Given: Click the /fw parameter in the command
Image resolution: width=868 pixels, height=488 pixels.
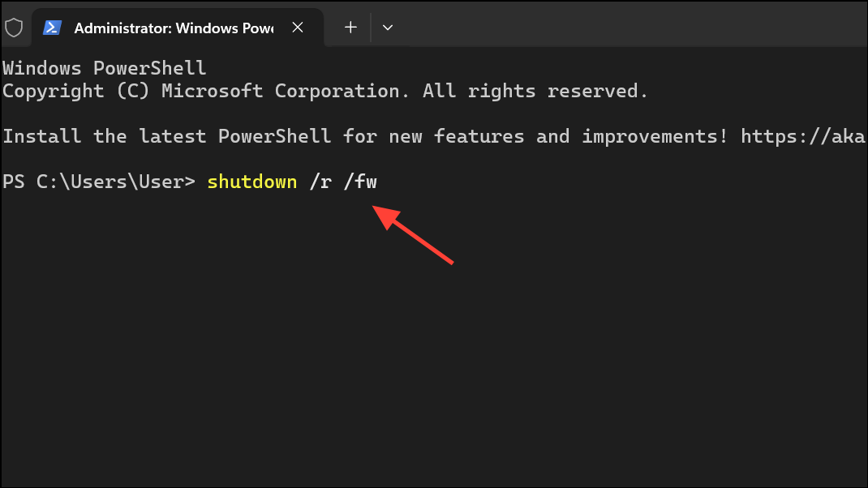Looking at the screenshot, I should coord(360,182).
